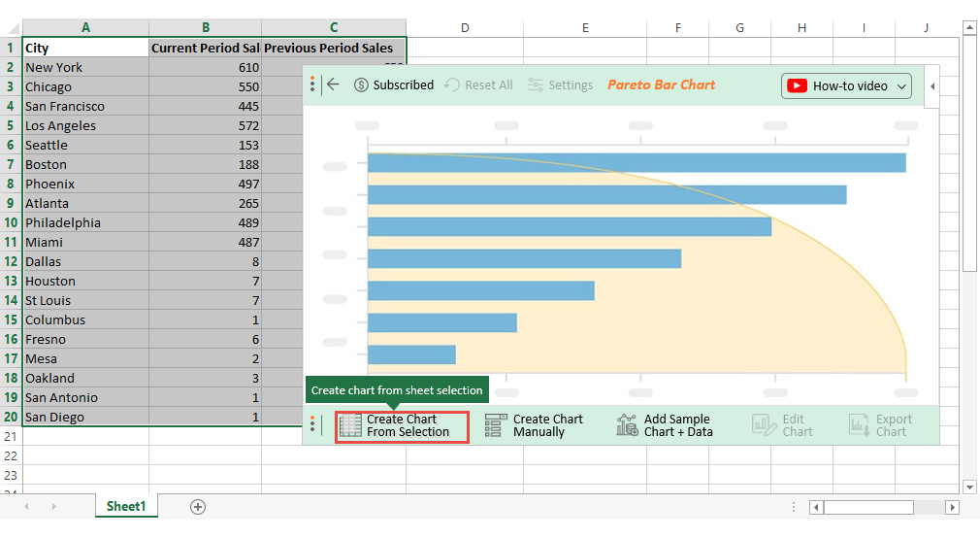This screenshot has width=980, height=538.
Task: Click the Pareto Bar Chart title
Action: tap(661, 85)
